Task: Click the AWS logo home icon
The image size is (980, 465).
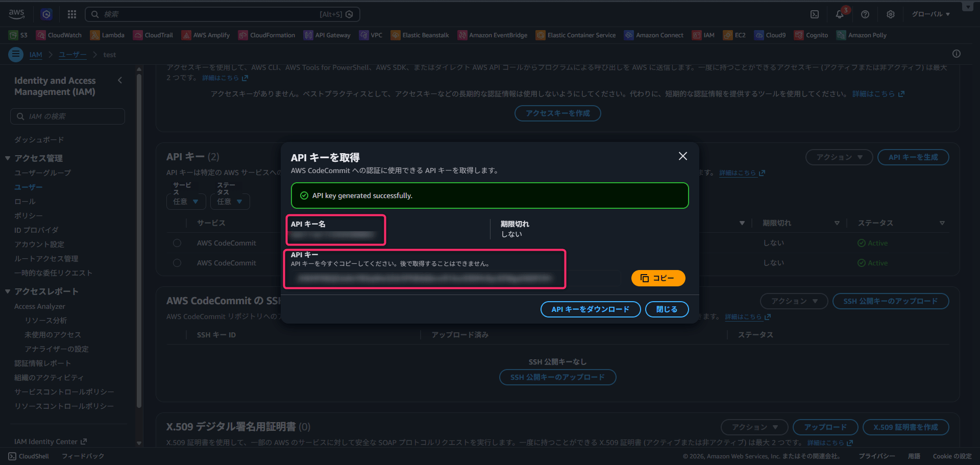Action: coord(16,14)
